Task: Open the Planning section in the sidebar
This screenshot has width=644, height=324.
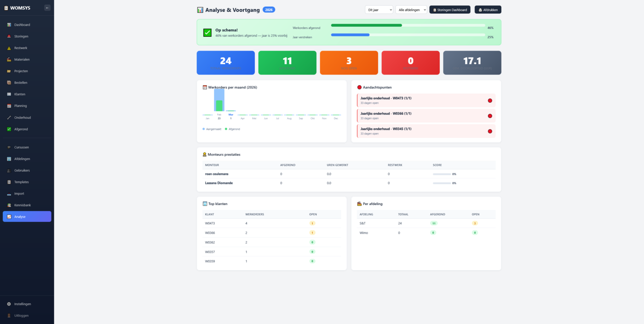Action: pyautogui.click(x=21, y=105)
